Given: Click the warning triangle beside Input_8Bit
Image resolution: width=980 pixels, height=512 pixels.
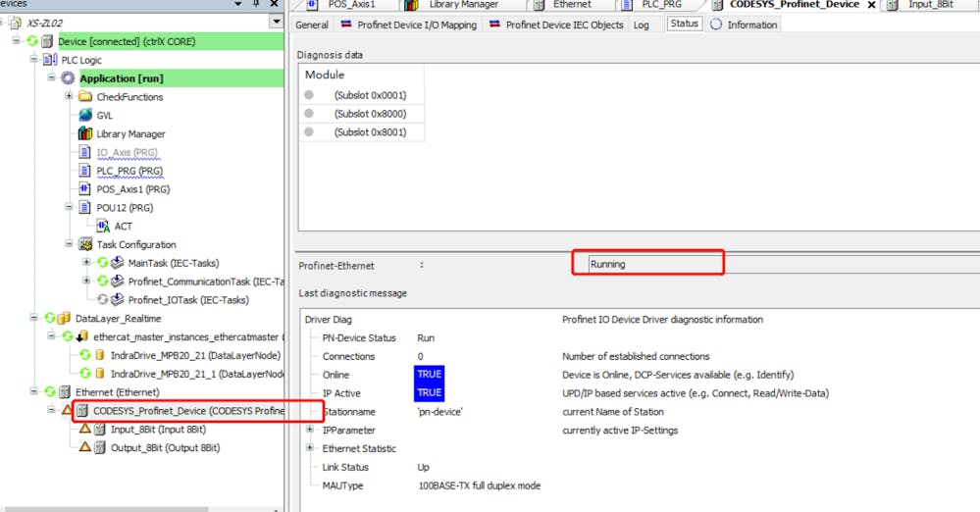Looking at the screenshot, I should coord(84,430).
